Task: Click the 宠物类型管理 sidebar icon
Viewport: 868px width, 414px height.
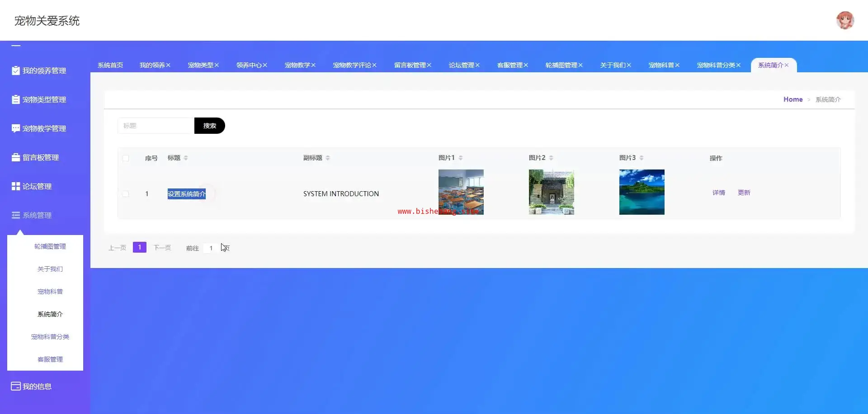Action: point(16,99)
